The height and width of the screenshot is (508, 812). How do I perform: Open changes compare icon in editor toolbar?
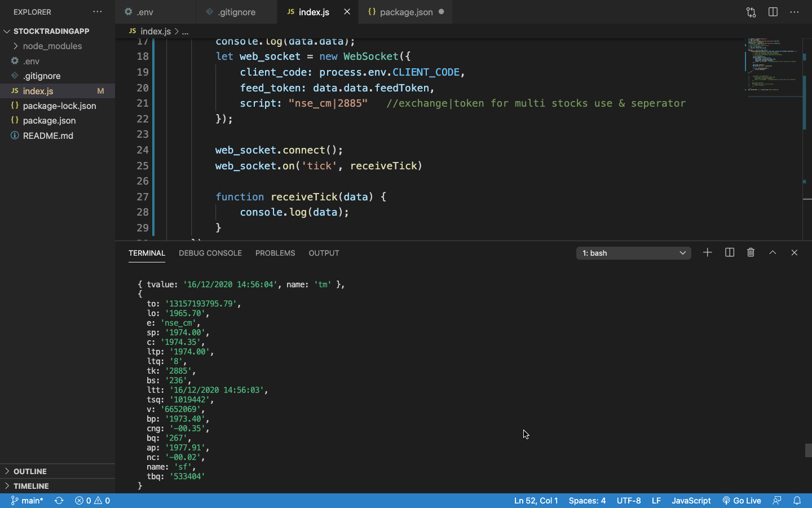751,12
